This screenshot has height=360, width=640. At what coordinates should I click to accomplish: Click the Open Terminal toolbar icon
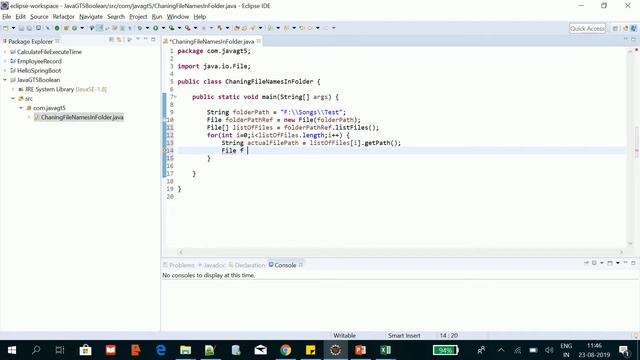[x=38, y=28]
